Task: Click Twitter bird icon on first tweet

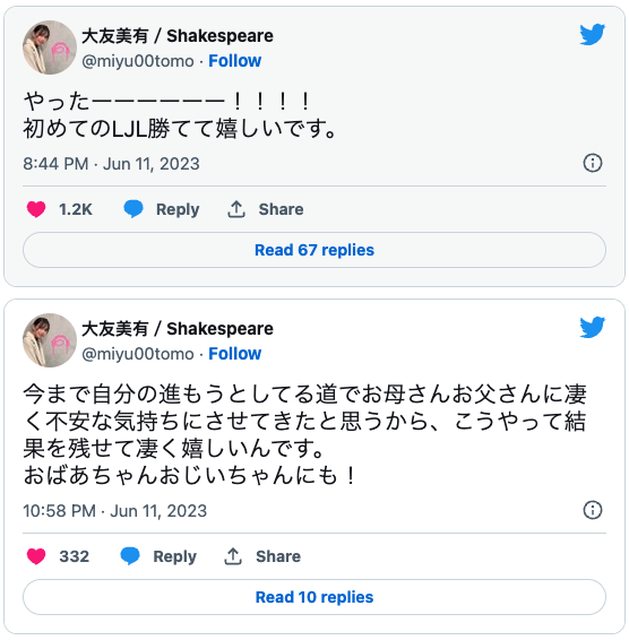Action: point(592,35)
